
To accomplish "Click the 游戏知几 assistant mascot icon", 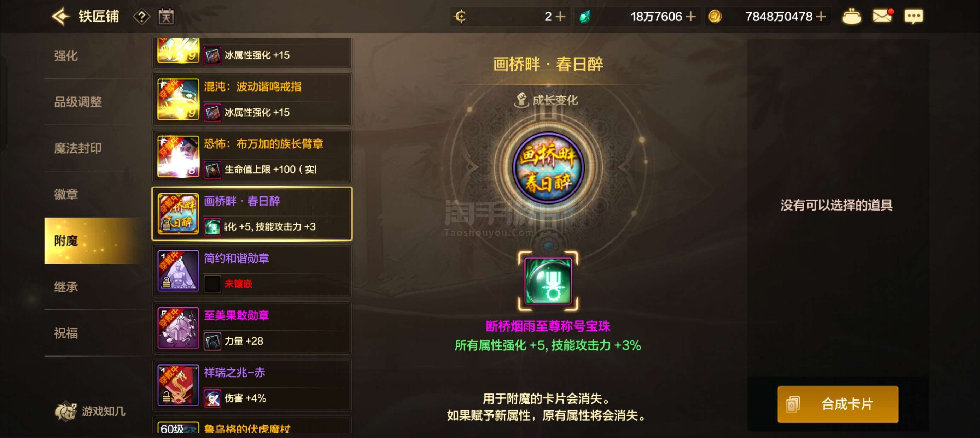I will coord(65,412).
